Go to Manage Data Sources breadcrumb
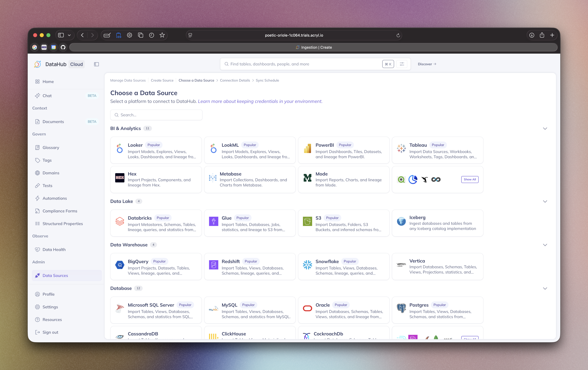588x370 pixels. tap(128, 80)
